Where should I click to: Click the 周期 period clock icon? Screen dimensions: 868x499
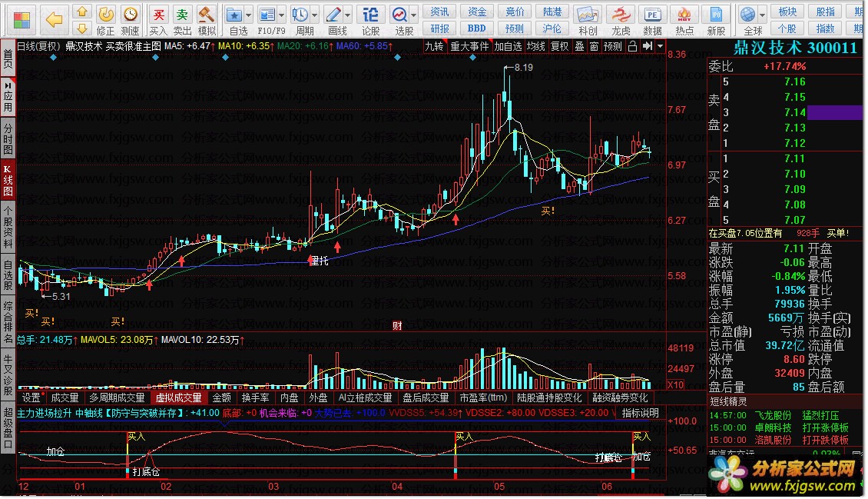(x=300, y=15)
